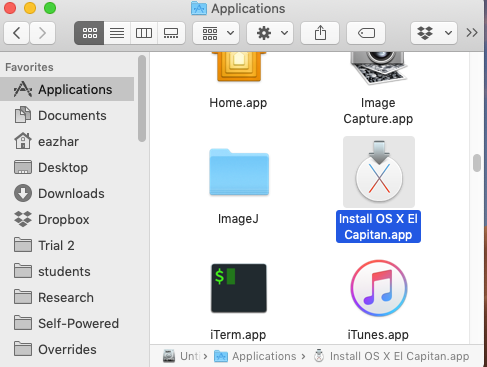Image resolution: width=487 pixels, height=367 pixels.
Task: Select the ImageJ folder icon
Action: coord(239,172)
